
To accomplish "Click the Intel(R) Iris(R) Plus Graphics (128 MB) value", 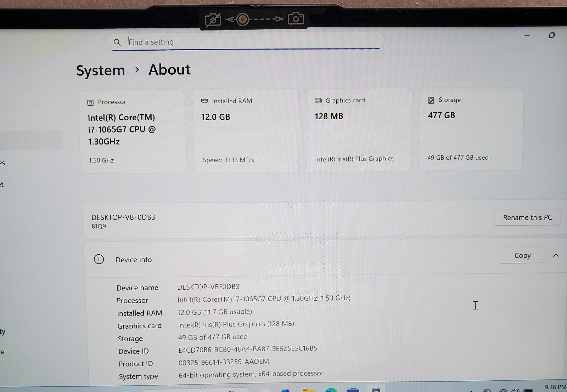I will (x=236, y=324).
